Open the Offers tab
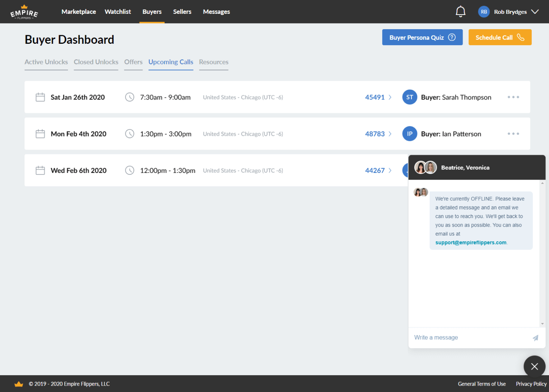 click(x=134, y=62)
